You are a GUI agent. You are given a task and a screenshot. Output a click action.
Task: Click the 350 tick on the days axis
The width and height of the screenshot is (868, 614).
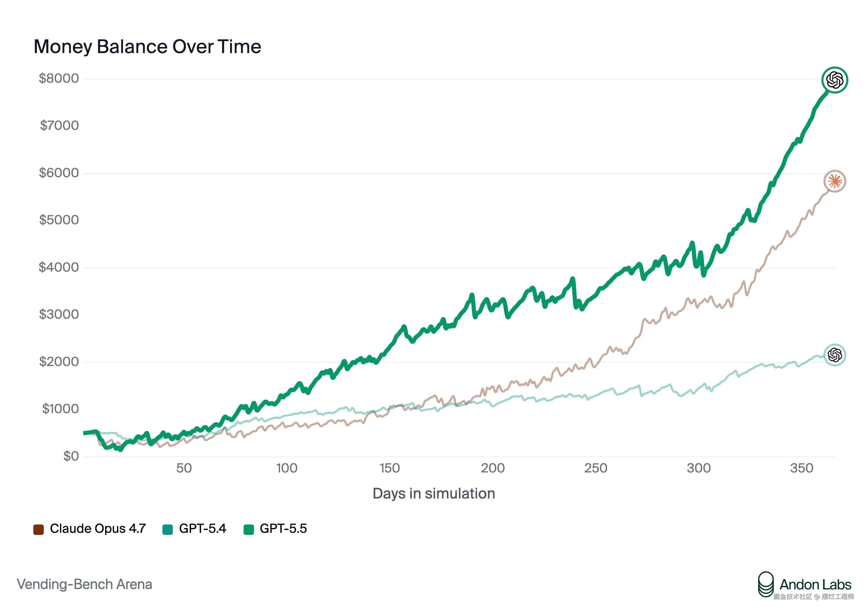[x=801, y=468]
